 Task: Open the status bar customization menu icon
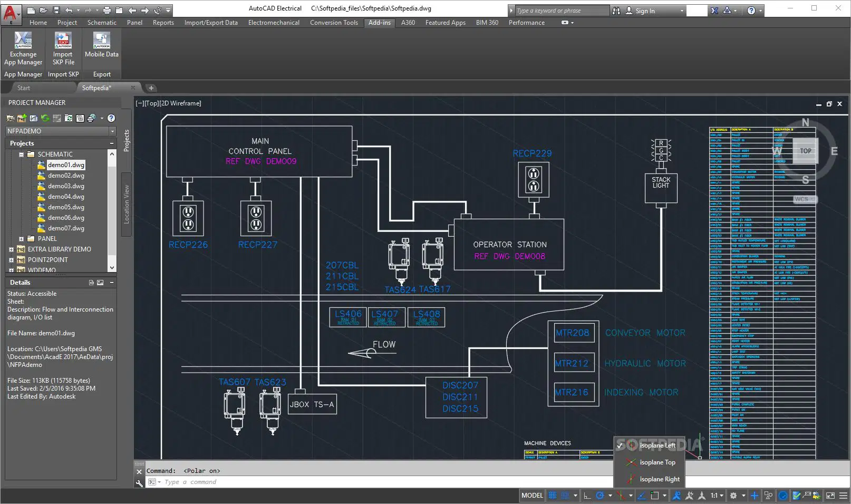[x=843, y=496]
